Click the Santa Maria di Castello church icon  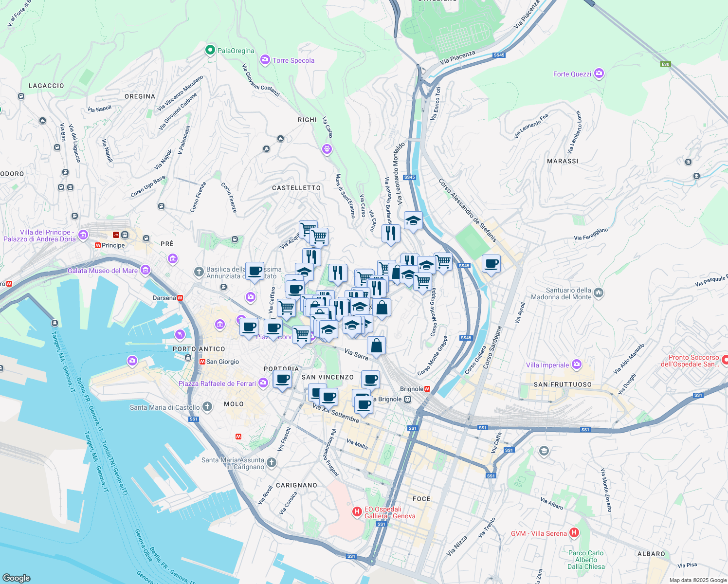(207, 407)
